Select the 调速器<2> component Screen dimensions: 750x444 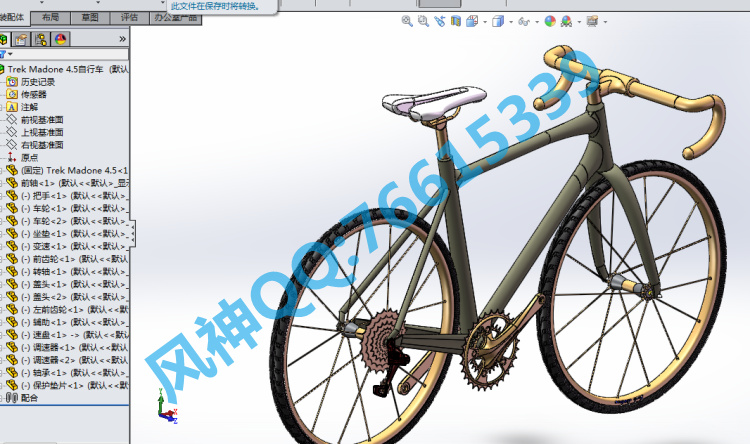[74, 360]
